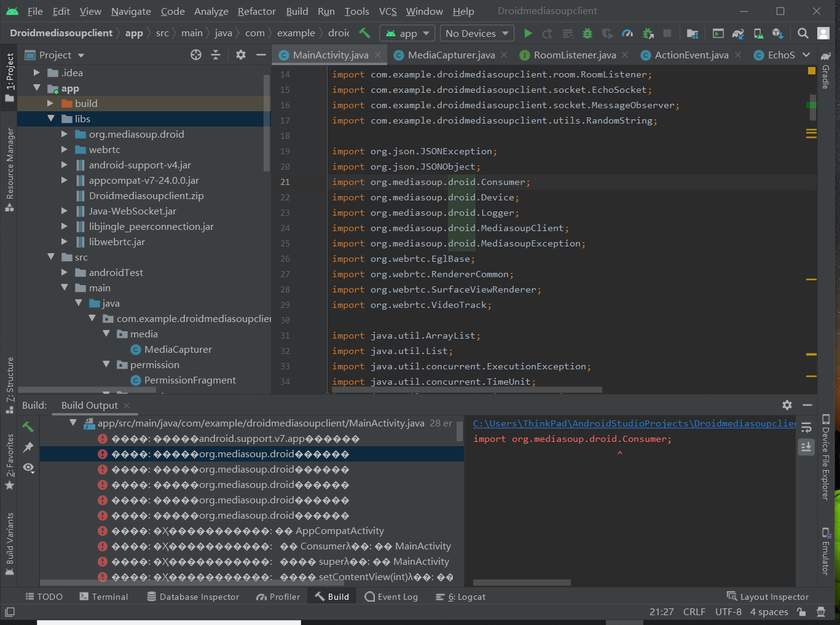
Task: Toggle the Build Variants side panel
Action: coord(9,544)
